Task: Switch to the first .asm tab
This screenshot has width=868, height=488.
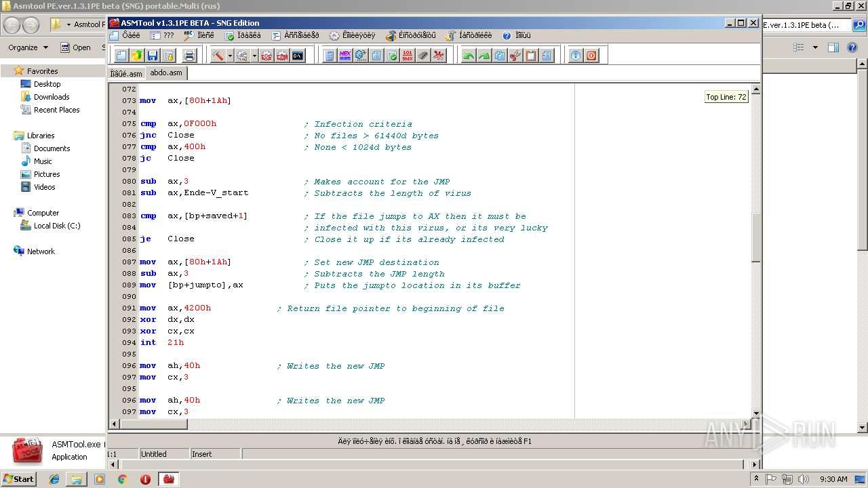Action: tap(127, 73)
